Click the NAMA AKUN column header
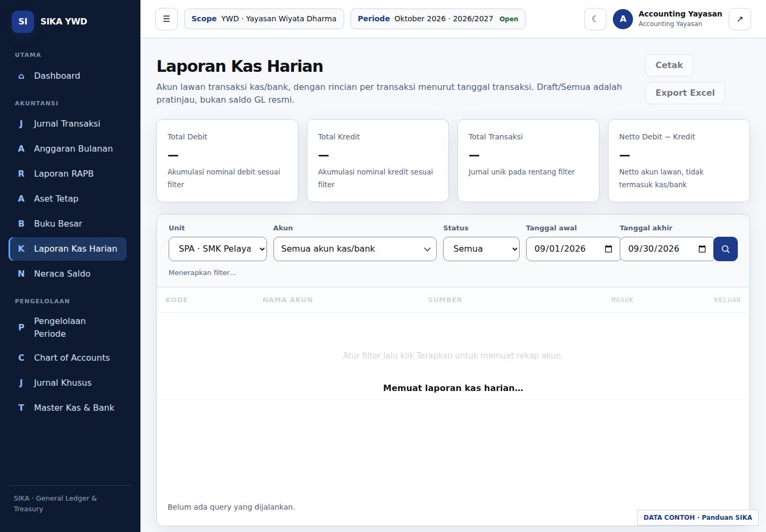Screen dimensions: 766x532 288,300
